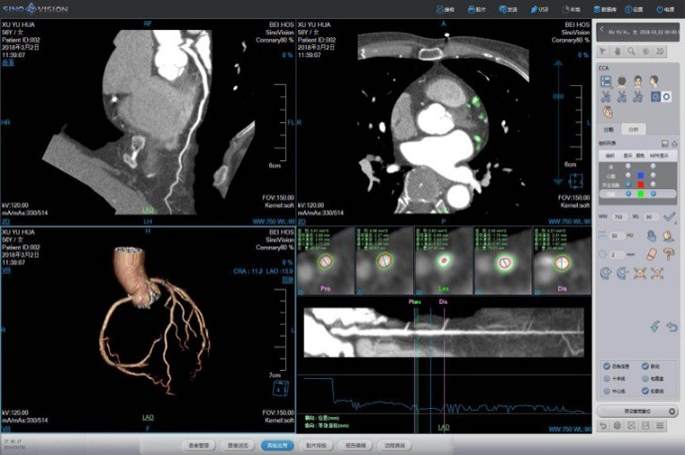This screenshot has width=685, height=455.
Task: Select the heart segmentation icon under CCA
Action: click(621, 82)
